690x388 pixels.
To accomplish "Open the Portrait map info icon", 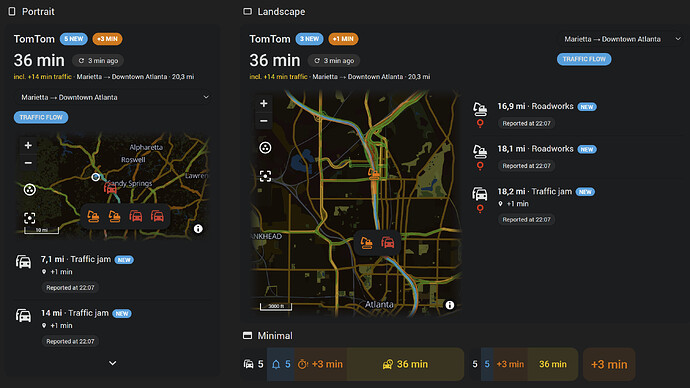I will click(x=198, y=229).
